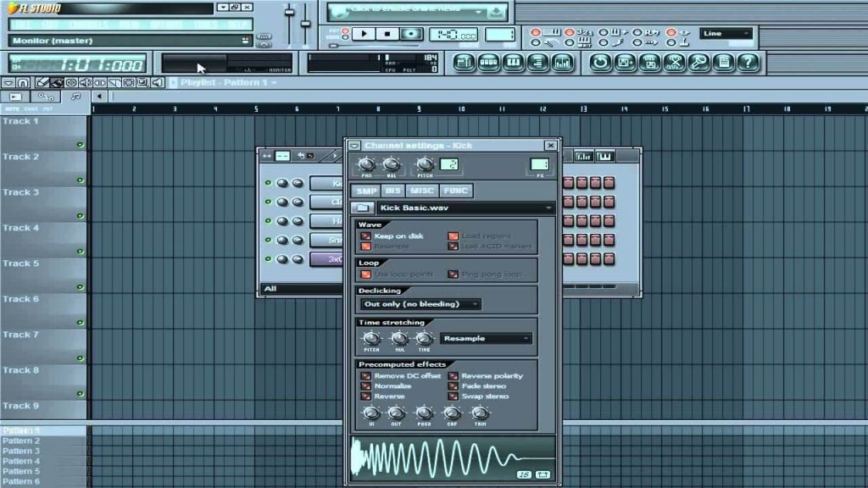Open the audio editor scissors icon
Viewport: 868px width, 488px height.
coord(674,63)
